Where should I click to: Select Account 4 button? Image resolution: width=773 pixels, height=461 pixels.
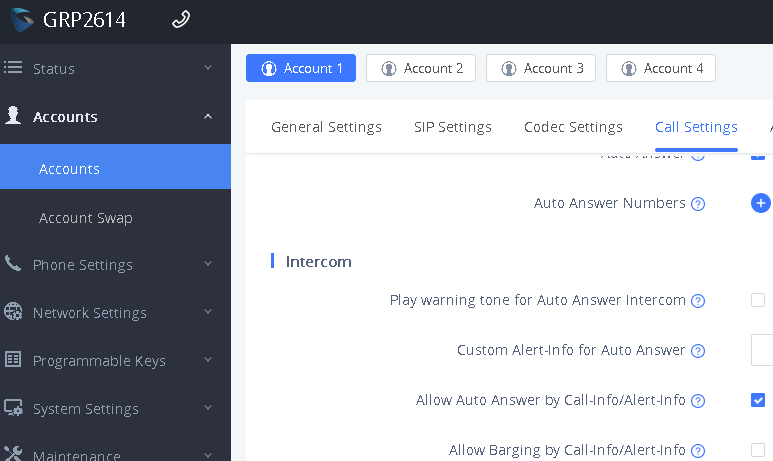(x=661, y=68)
